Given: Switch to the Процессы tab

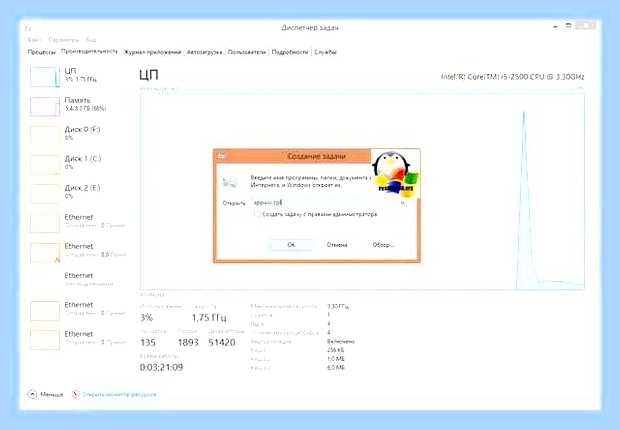Looking at the screenshot, I should [x=42, y=52].
